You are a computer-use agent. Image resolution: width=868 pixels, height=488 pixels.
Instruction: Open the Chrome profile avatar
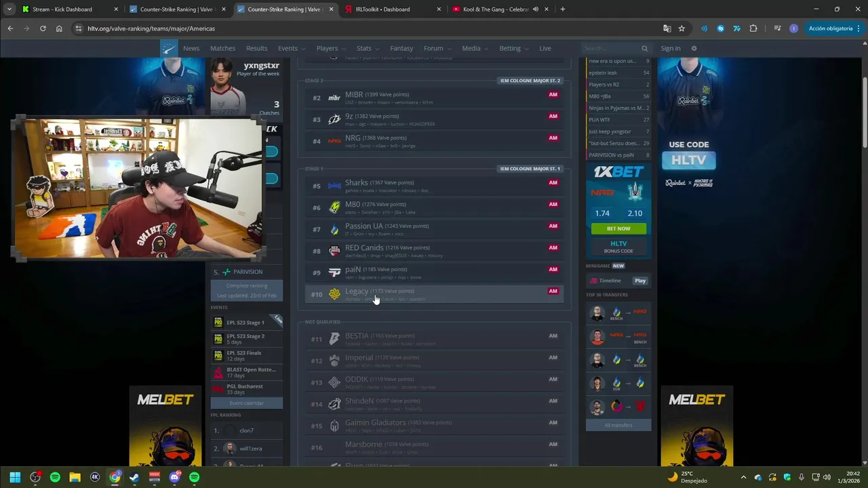[x=793, y=28]
